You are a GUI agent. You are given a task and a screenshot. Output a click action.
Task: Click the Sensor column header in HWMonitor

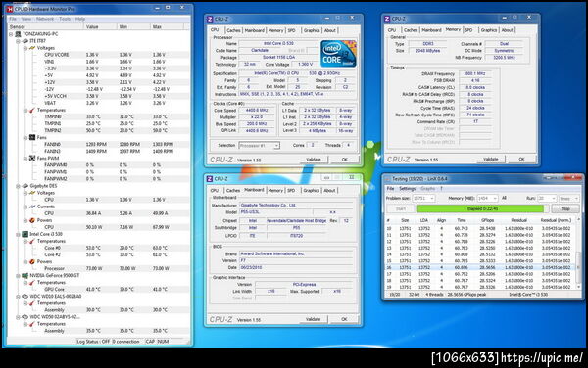coord(46,27)
